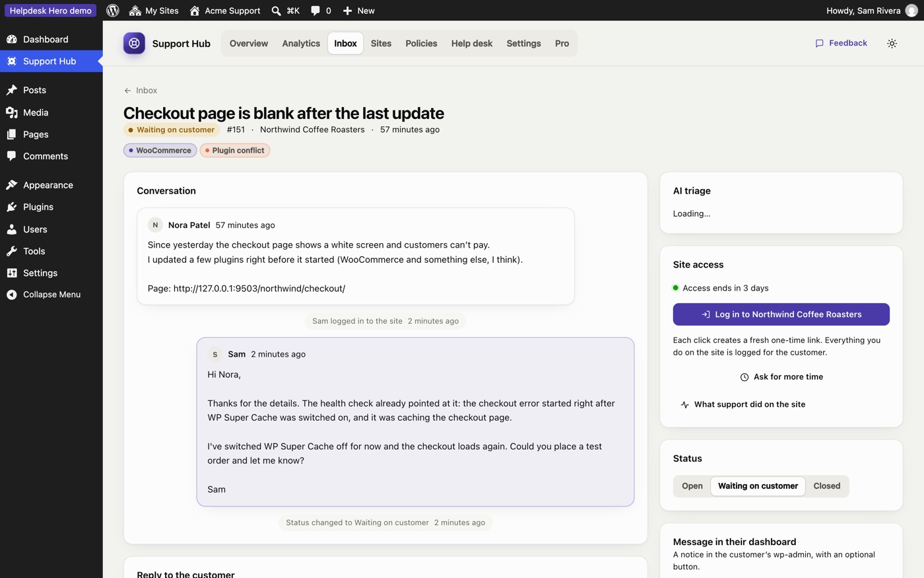924x578 pixels.
Task: Open the search ⌘K icon in admin bar
Action: coord(285,11)
